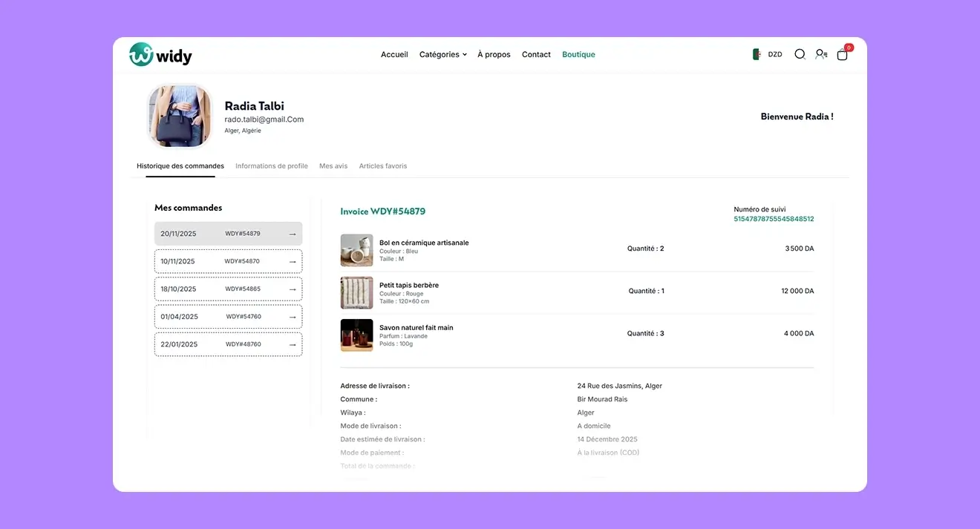Switch to Informations de profile tab
Image resolution: width=980 pixels, height=529 pixels.
click(x=272, y=166)
